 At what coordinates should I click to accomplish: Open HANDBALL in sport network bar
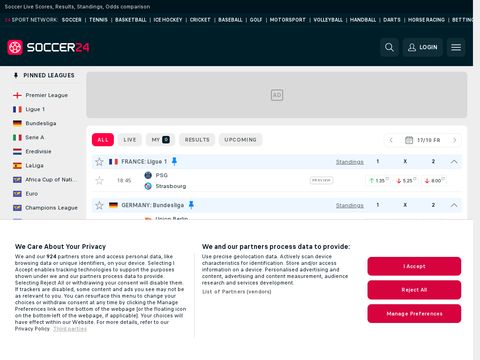click(363, 20)
